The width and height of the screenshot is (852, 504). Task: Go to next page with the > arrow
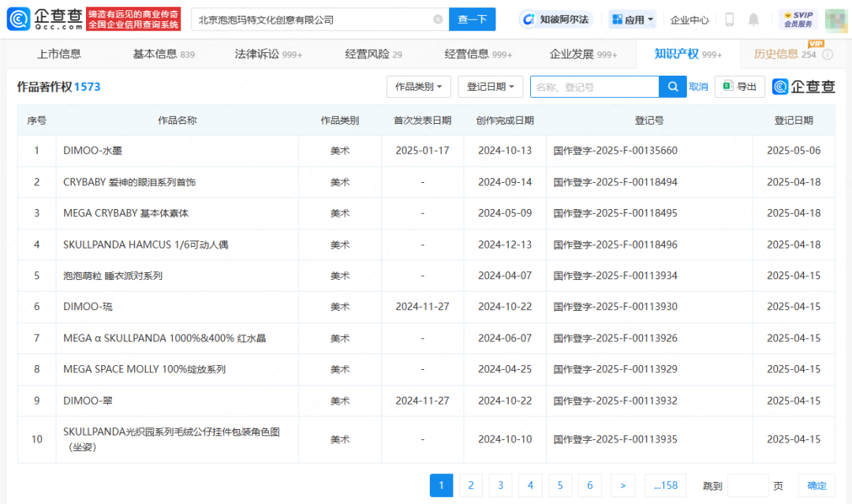tap(622, 485)
